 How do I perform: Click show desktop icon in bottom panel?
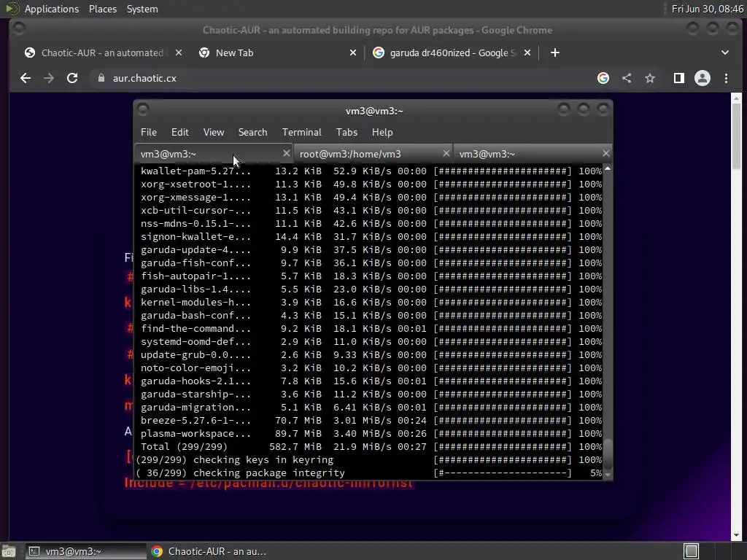click(9, 551)
